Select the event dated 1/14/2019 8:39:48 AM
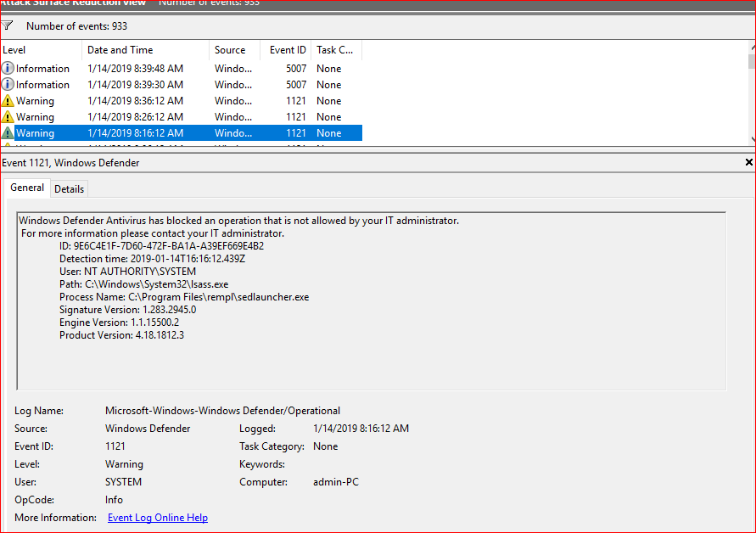The width and height of the screenshot is (756, 533). pyautogui.click(x=182, y=69)
